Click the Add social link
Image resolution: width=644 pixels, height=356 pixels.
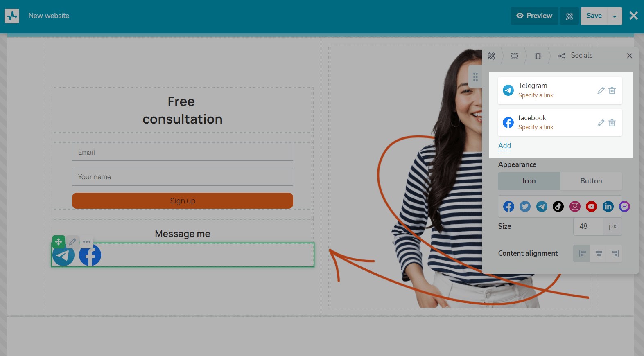pos(504,146)
